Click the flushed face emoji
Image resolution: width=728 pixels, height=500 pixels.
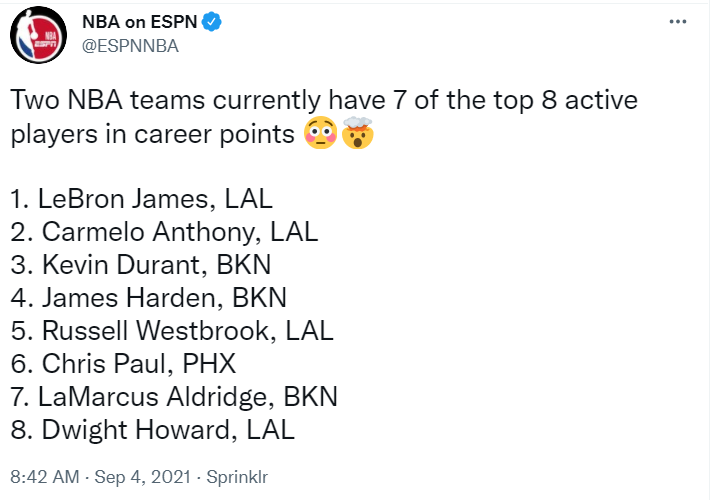pos(320,133)
